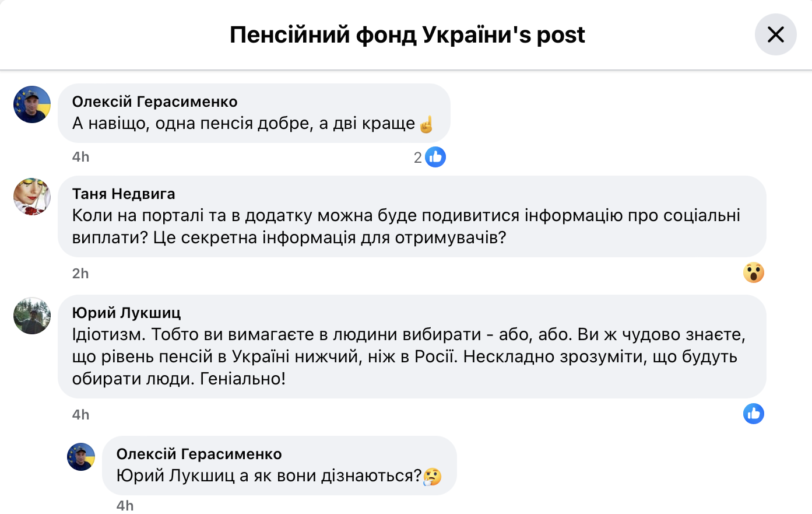Click the reaction count 2 on first comment
812x514 pixels.
[417, 158]
